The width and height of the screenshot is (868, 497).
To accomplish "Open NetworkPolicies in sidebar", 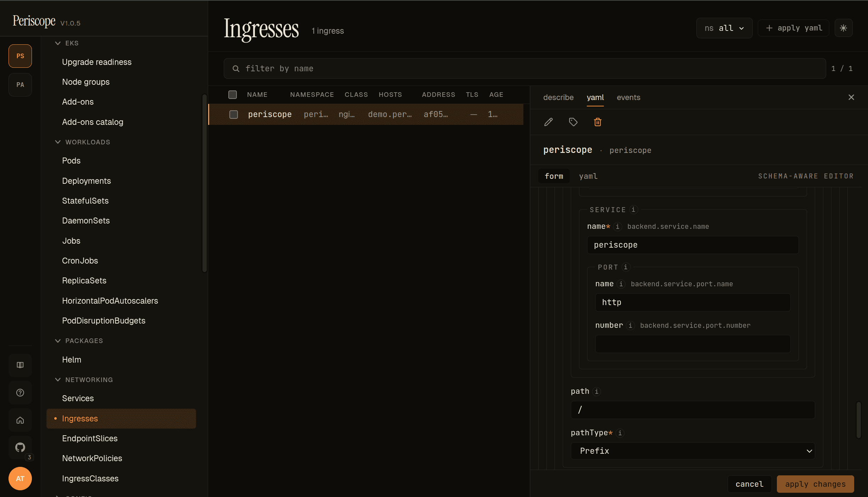I will coord(92,458).
